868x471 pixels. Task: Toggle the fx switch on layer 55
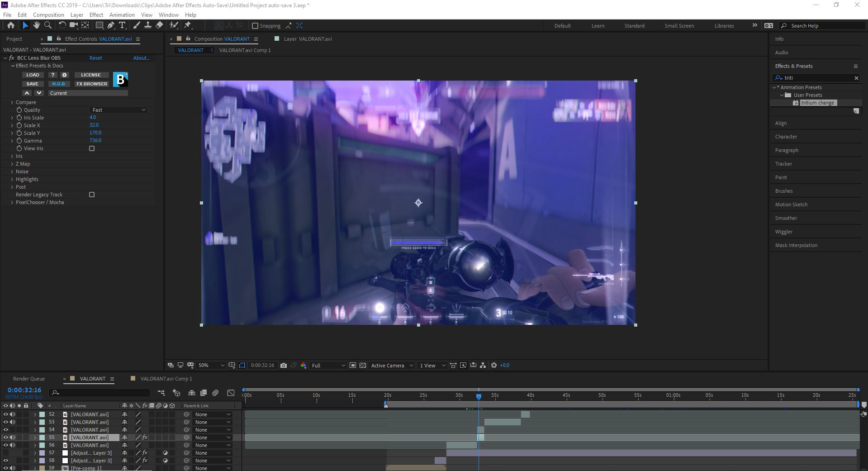point(145,438)
